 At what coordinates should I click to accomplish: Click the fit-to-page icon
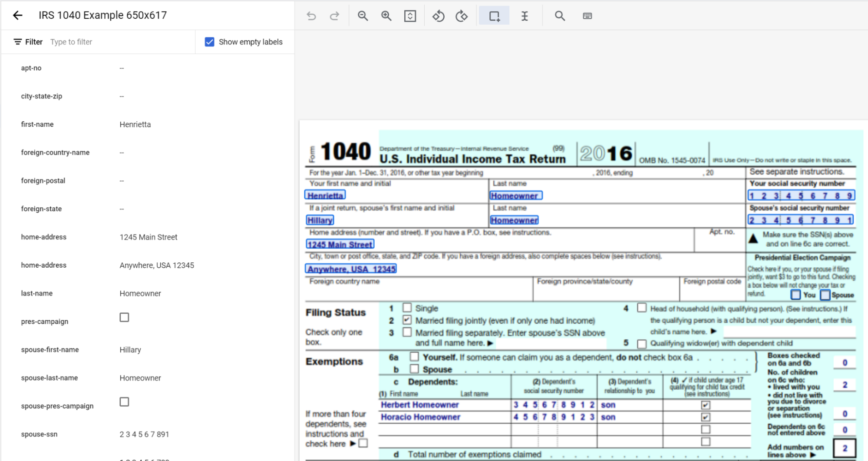[x=409, y=16]
